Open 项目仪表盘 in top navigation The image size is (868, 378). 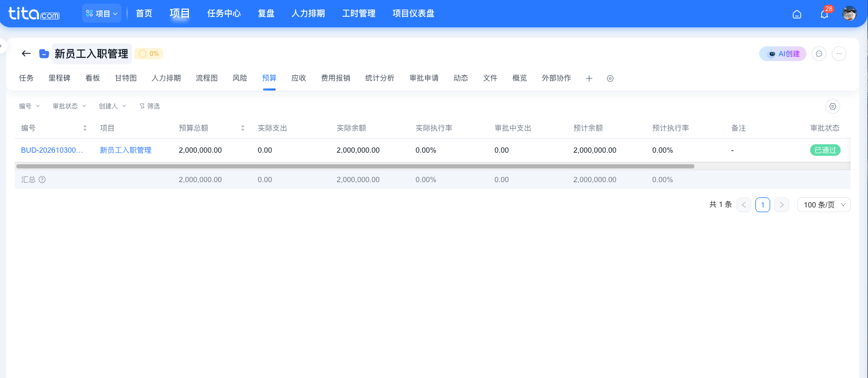click(413, 14)
